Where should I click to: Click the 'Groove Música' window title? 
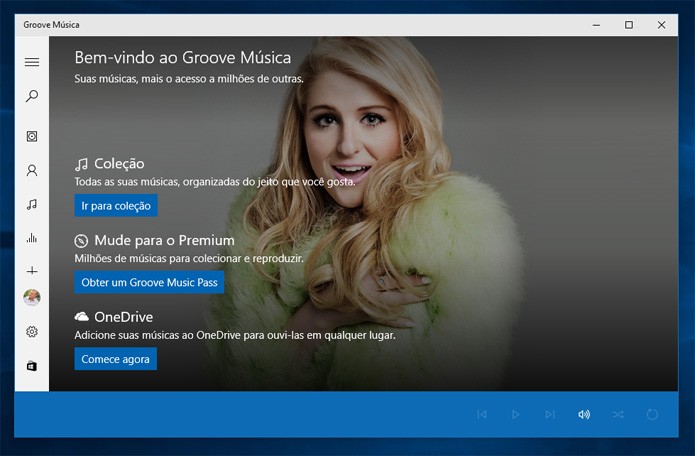(51, 25)
